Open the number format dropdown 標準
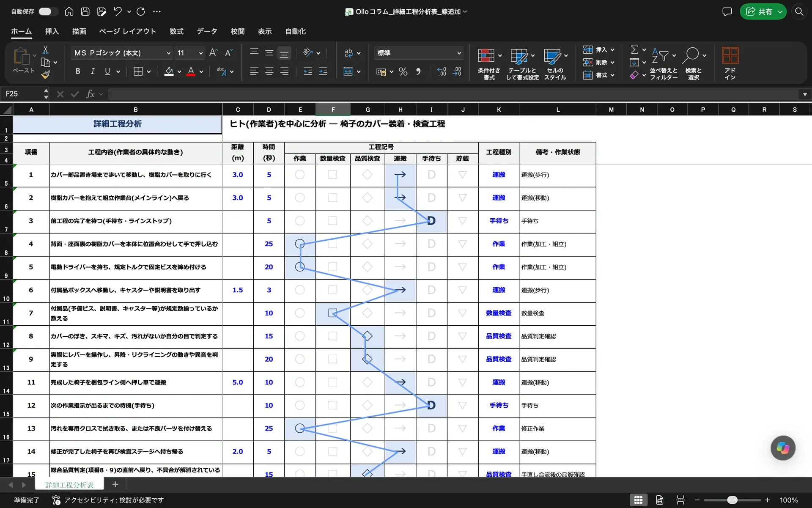 tap(459, 53)
